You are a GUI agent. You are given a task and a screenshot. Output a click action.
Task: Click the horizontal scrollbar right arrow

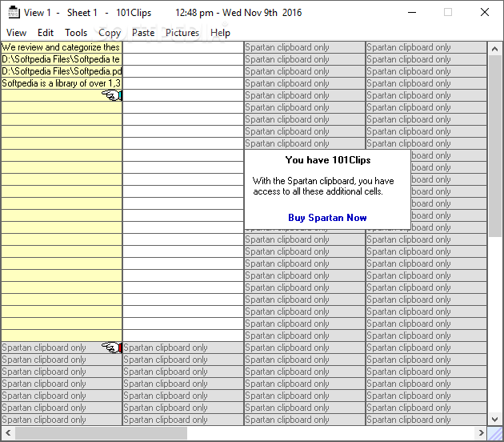[481, 432]
